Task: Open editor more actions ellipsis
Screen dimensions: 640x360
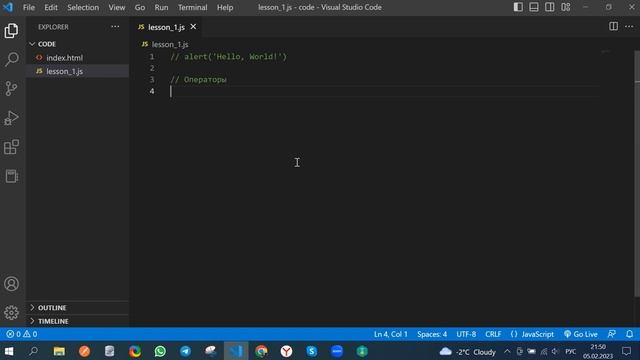Action: click(x=629, y=27)
